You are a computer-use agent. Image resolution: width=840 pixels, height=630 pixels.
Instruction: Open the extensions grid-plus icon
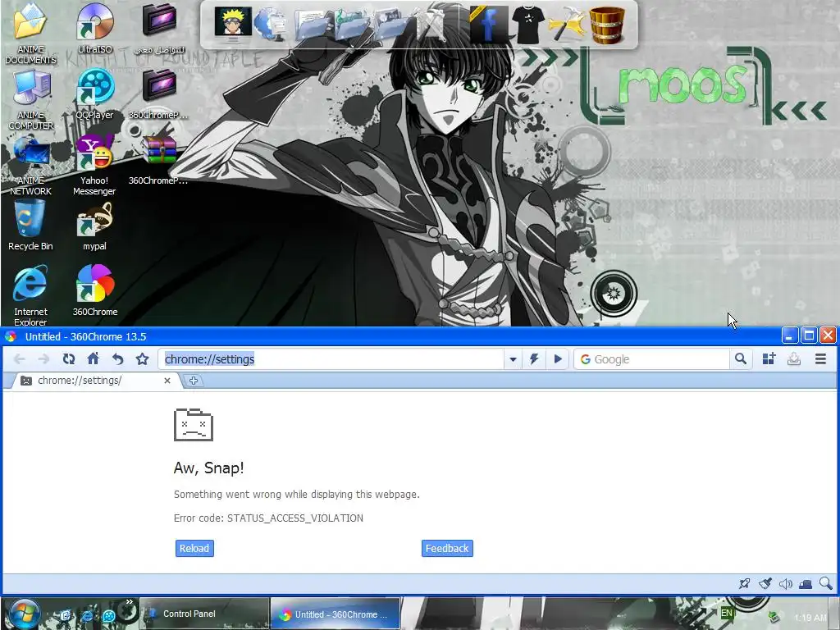click(x=769, y=359)
